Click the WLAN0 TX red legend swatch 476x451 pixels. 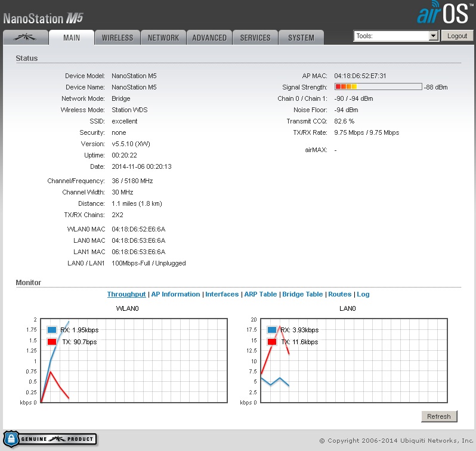pyautogui.click(x=52, y=342)
